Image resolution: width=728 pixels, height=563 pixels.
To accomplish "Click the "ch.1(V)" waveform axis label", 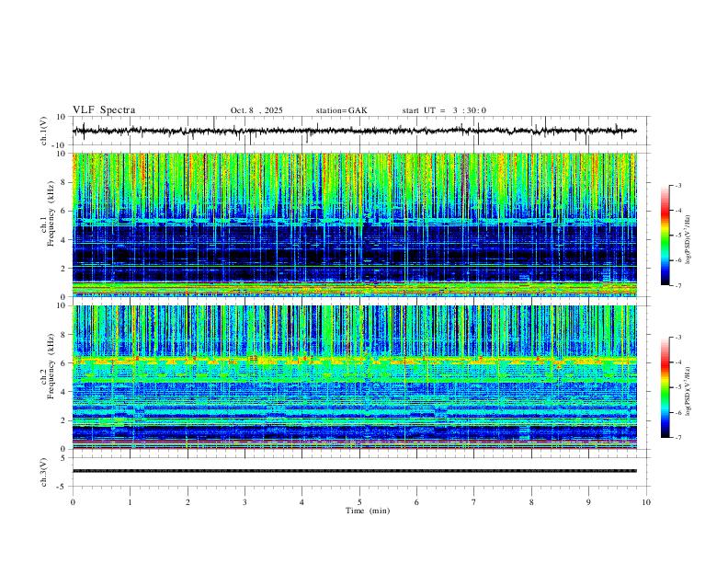I will pyautogui.click(x=44, y=131).
